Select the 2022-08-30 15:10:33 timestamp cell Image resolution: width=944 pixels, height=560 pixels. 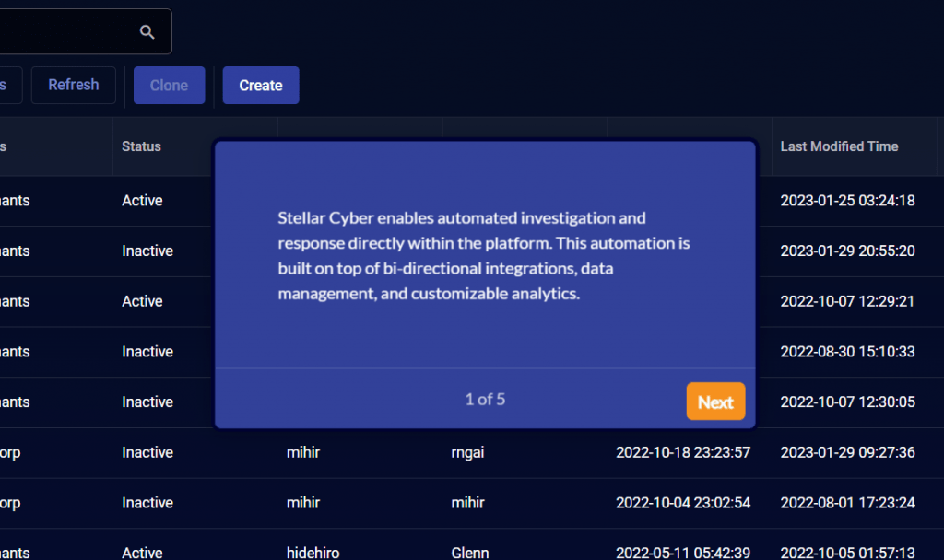coord(847,352)
